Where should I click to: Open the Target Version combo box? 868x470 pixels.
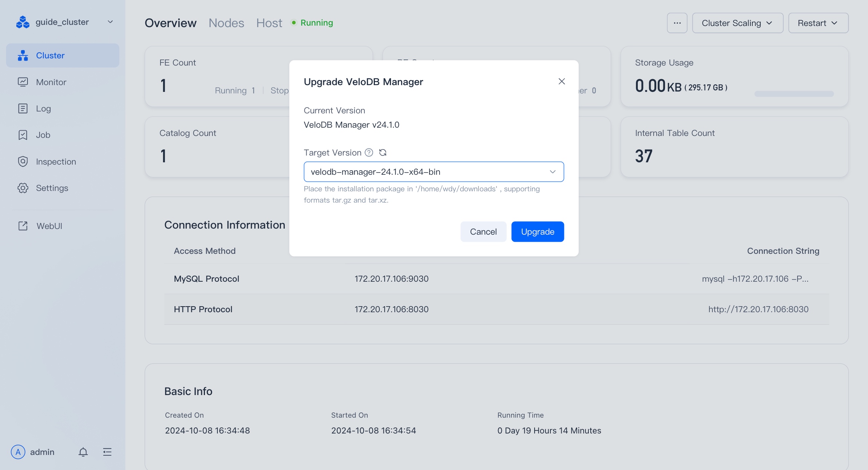(x=434, y=172)
